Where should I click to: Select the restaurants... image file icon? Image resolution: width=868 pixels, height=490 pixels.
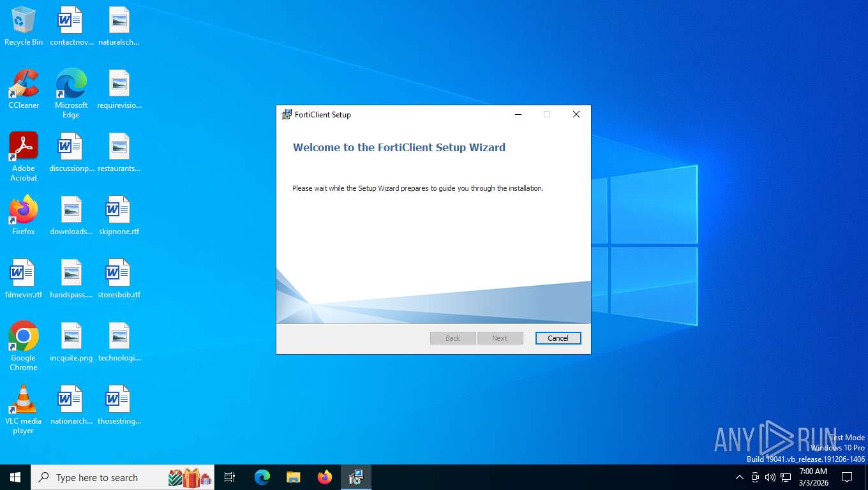(119, 153)
